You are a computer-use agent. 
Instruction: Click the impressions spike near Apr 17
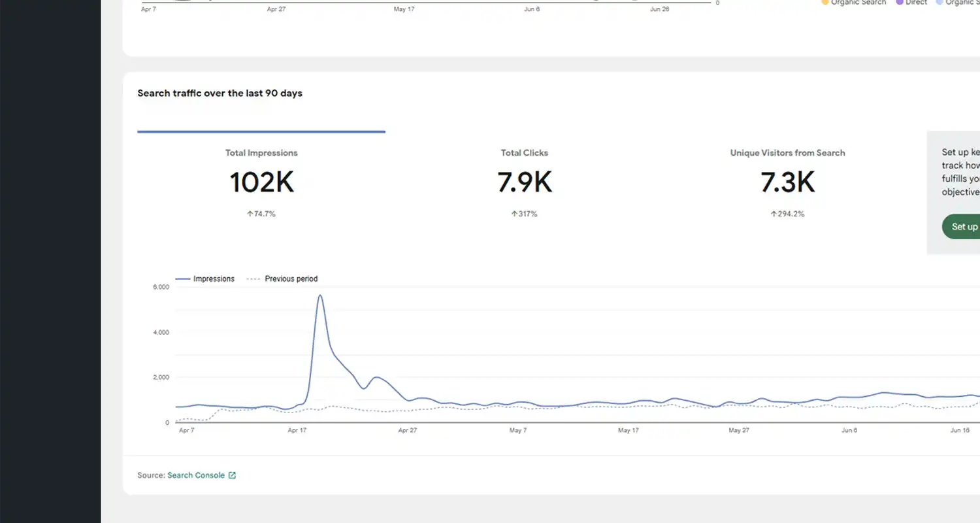point(319,295)
